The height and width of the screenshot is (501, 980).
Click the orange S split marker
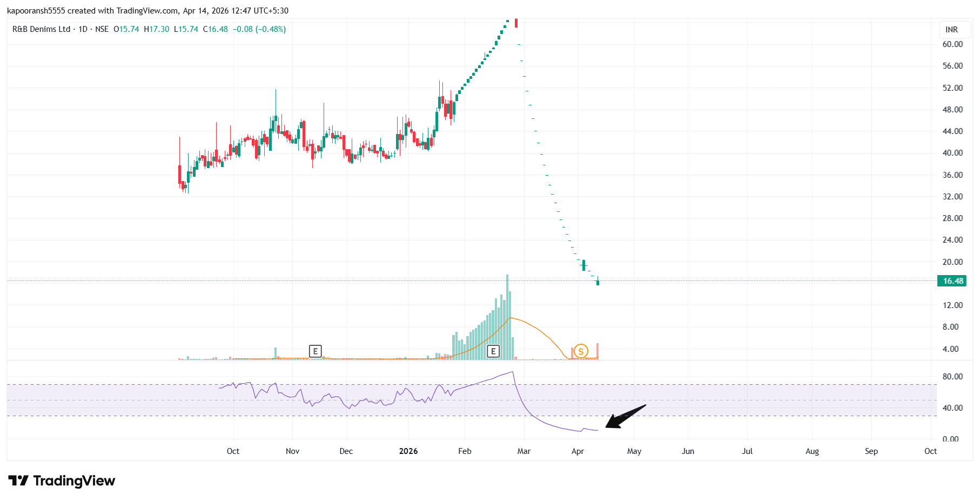tap(581, 351)
